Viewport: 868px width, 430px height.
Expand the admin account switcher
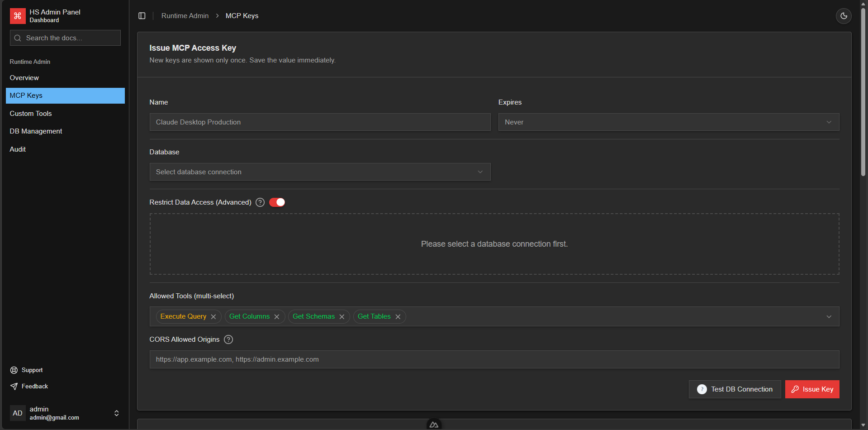(117, 413)
